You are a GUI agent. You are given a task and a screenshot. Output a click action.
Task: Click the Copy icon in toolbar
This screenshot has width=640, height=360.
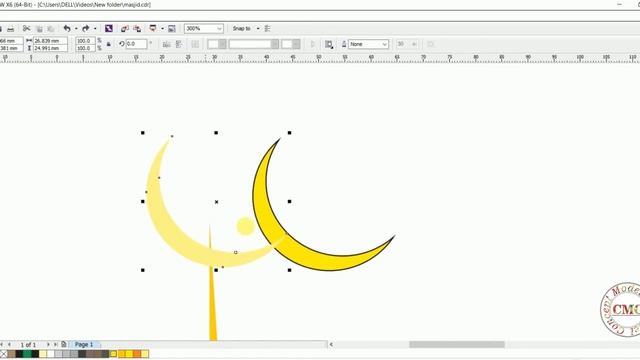coord(39,29)
